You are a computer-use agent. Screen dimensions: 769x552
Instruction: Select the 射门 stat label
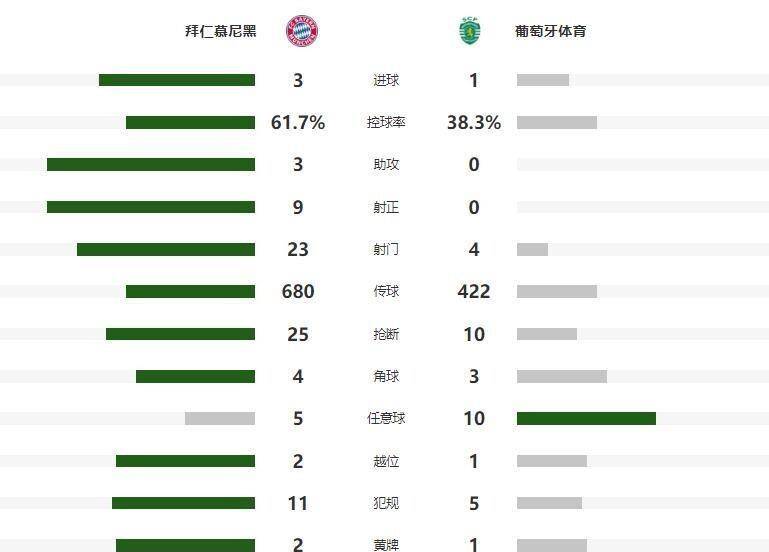[385, 250]
